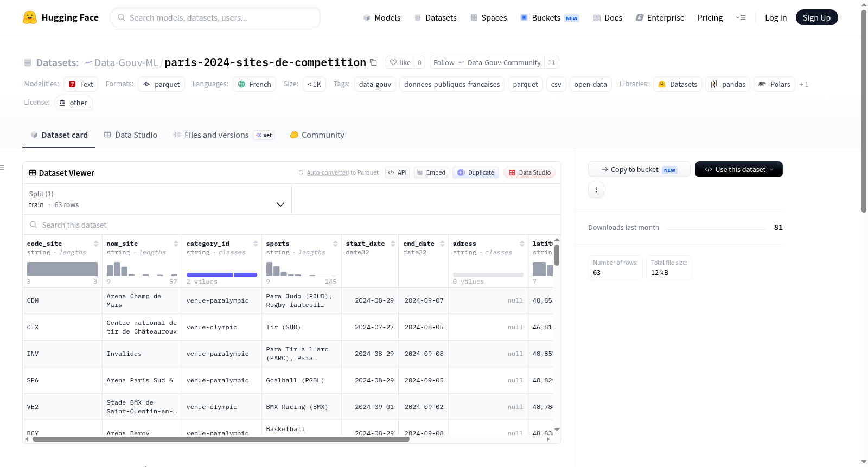This screenshot has height=467, width=868.
Task: Open the Spaces menu item
Action: point(488,17)
